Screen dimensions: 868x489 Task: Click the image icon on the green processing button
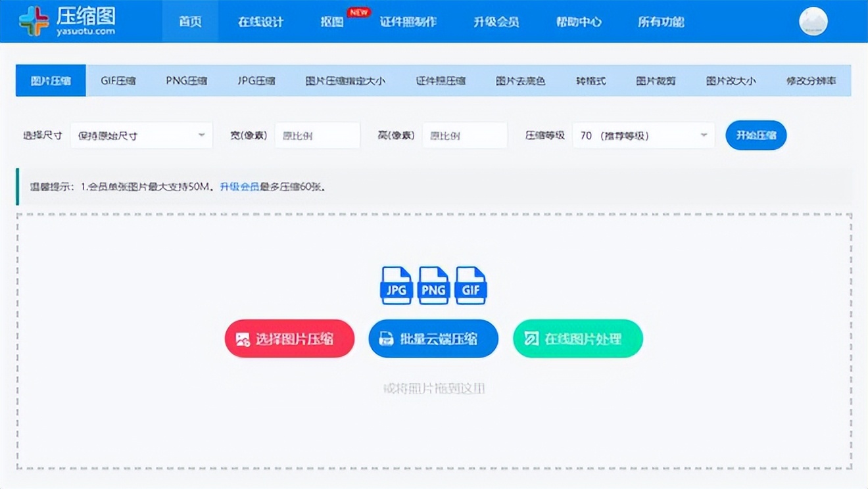pyautogui.click(x=530, y=338)
